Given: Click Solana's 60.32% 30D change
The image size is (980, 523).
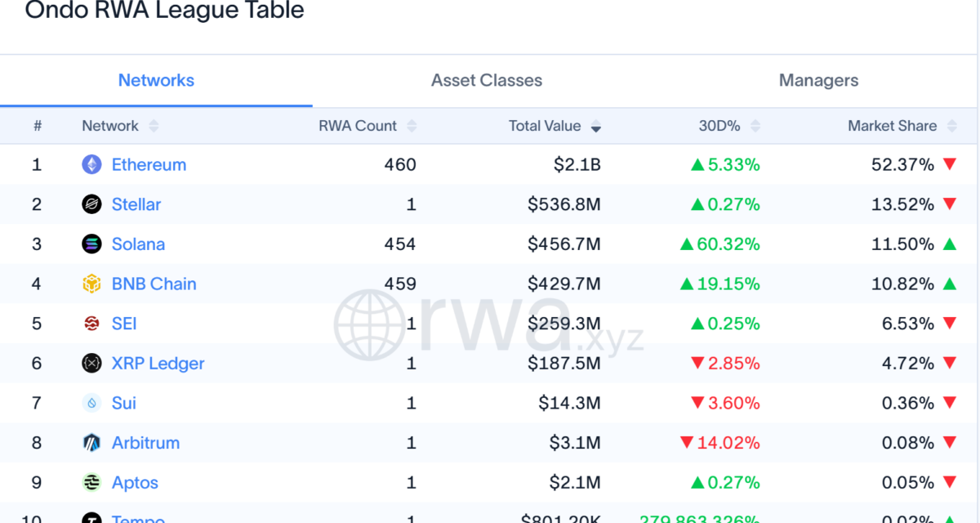Looking at the screenshot, I should [720, 244].
